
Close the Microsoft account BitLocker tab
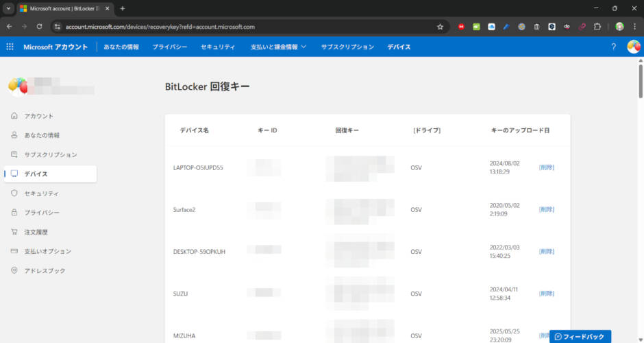tap(107, 8)
